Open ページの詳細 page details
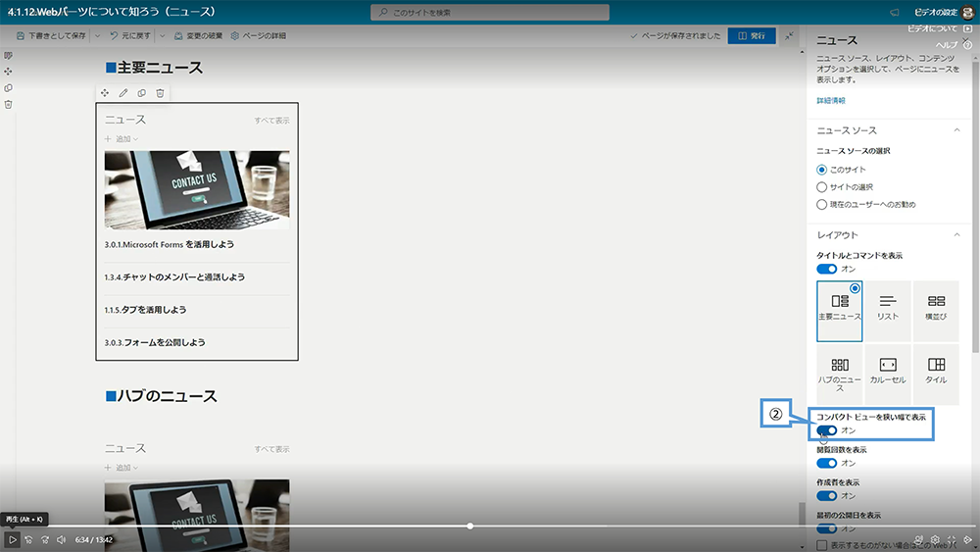980x552 pixels. [x=258, y=36]
